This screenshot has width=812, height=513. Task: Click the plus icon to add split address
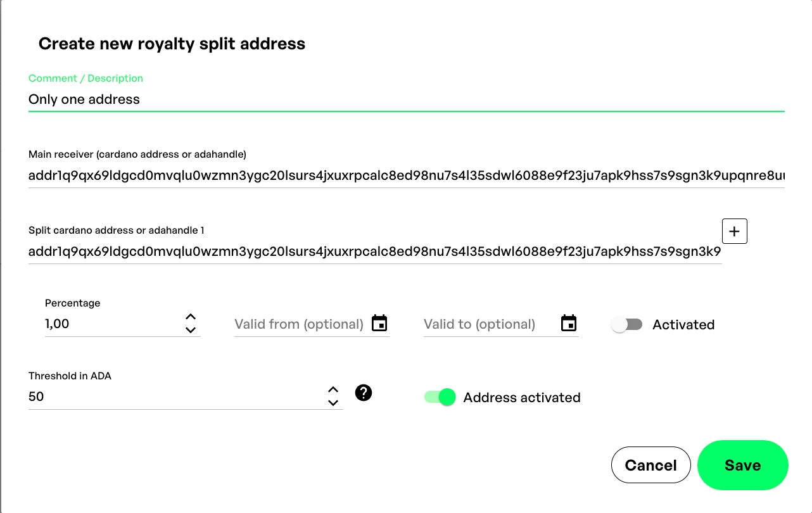pos(735,231)
